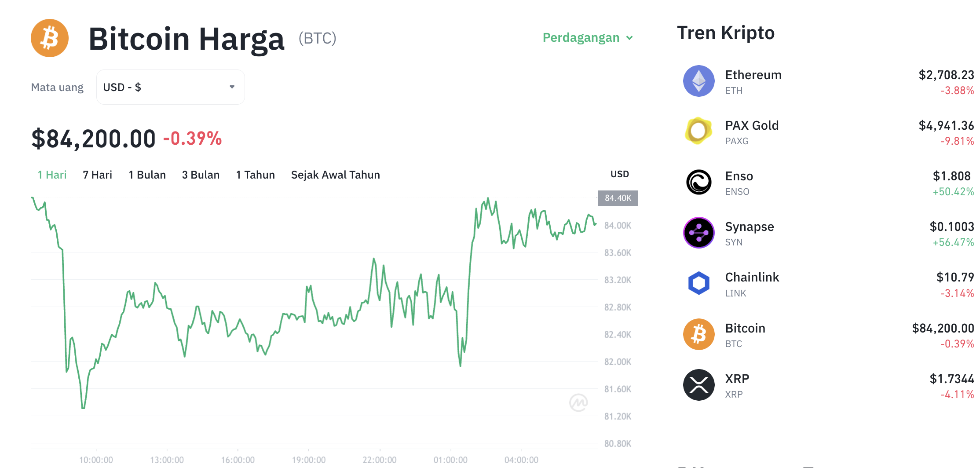The width and height of the screenshot is (980, 468).
Task: Select the Chainlink hexagon icon
Action: (698, 283)
